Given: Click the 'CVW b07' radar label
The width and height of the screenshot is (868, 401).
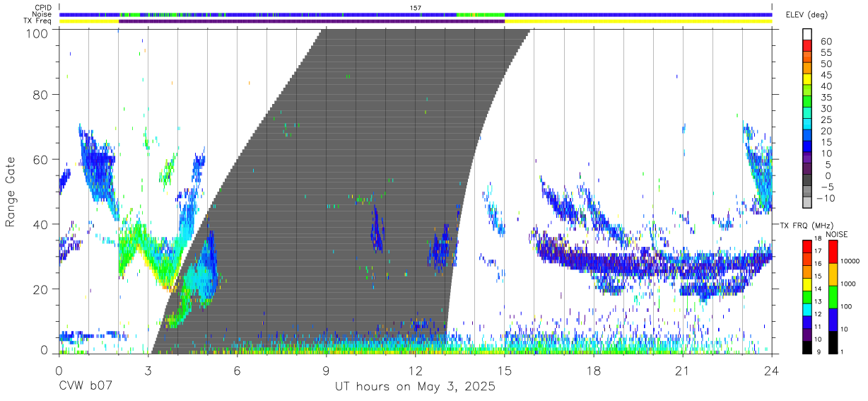Looking at the screenshot, I should tap(86, 387).
